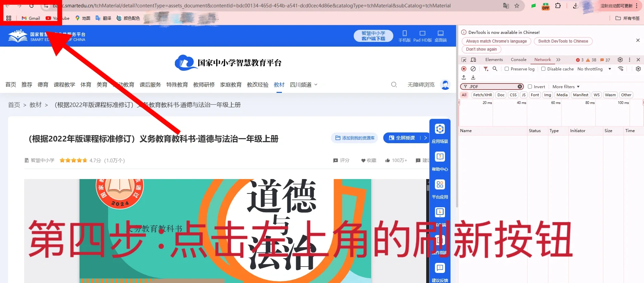The height and width of the screenshot is (283, 644).
Task: Open network conditions wifi icon
Action: pyautogui.click(x=621, y=69)
